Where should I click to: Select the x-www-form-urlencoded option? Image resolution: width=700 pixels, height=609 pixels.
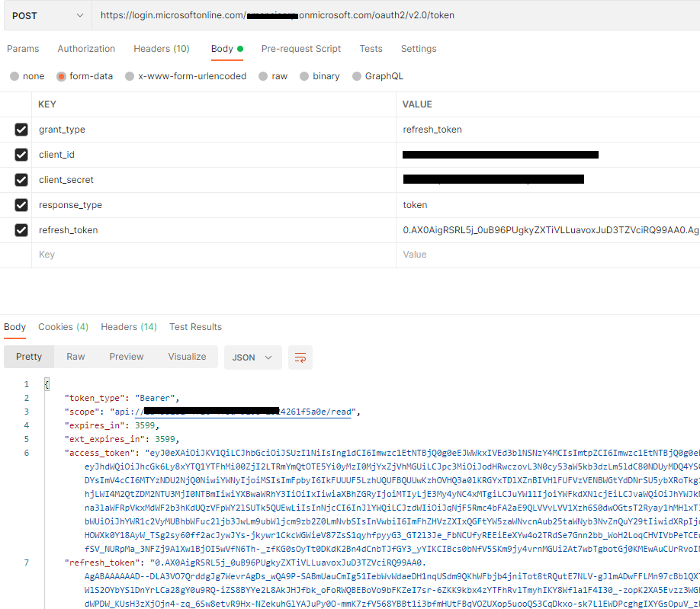coord(130,75)
